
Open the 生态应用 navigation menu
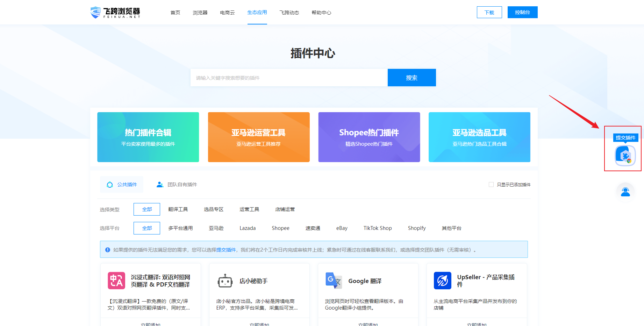tap(257, 13)
